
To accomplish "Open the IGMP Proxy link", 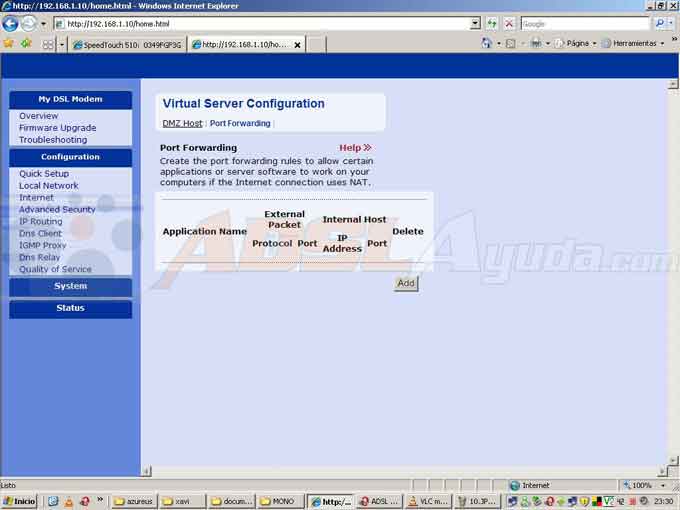I will tap(42, 245).
